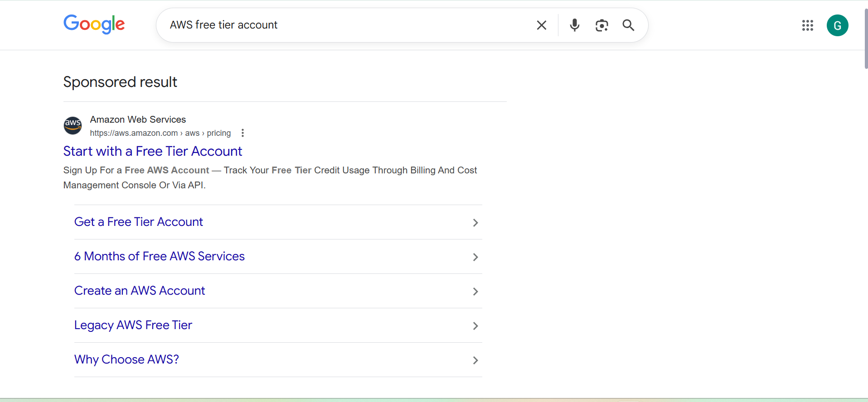The height and width of the screenshot is (402, 868).
Task: Click the AWS favicon logo
Action: tap(73, 125)
